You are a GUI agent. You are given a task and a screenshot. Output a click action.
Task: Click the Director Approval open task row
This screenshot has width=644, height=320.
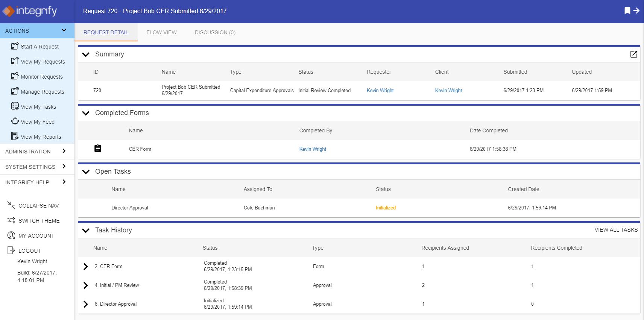(x=130, y=208)
